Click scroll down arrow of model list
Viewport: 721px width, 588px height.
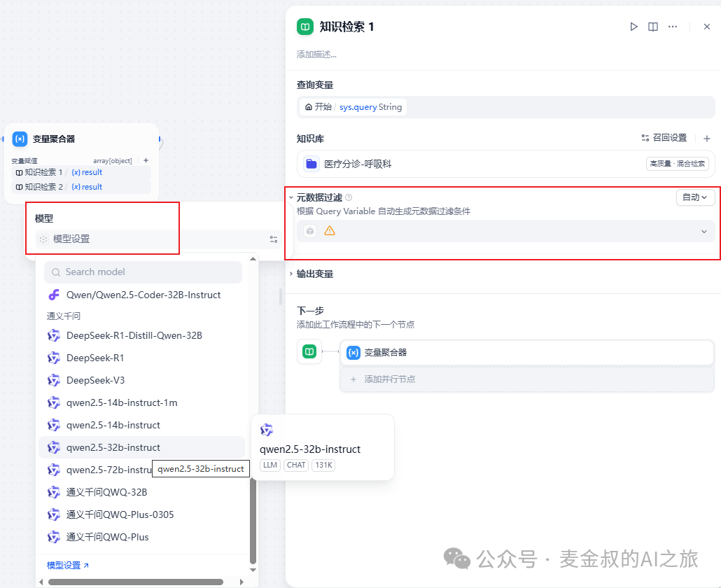(x=253, y=570)
